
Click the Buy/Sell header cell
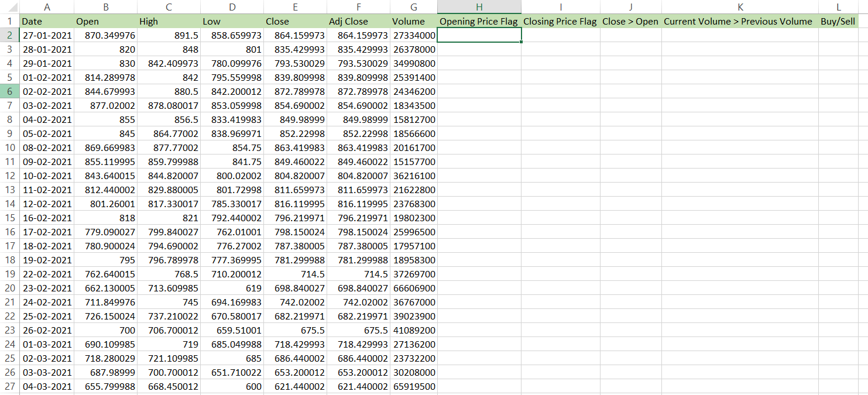click(x=838, y=22)
